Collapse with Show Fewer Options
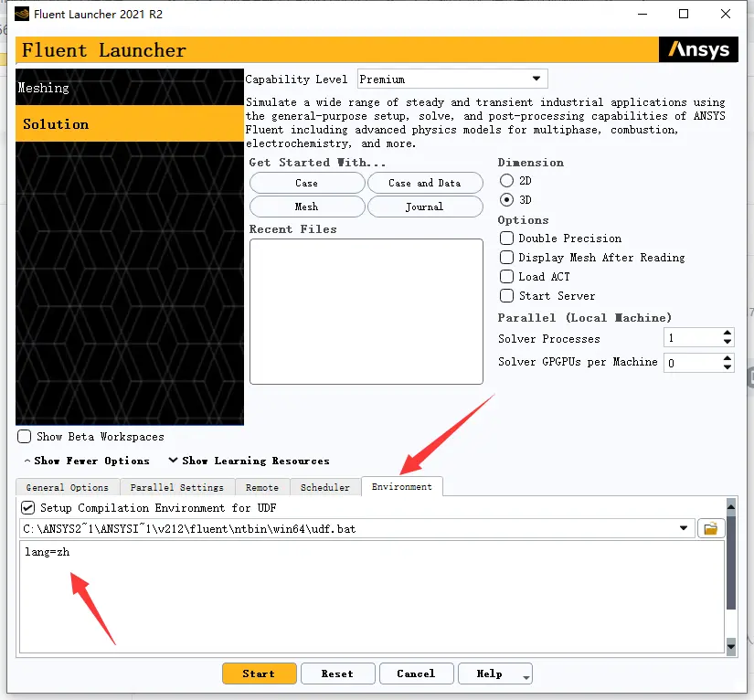754x700 pixels. pos(87,461)
